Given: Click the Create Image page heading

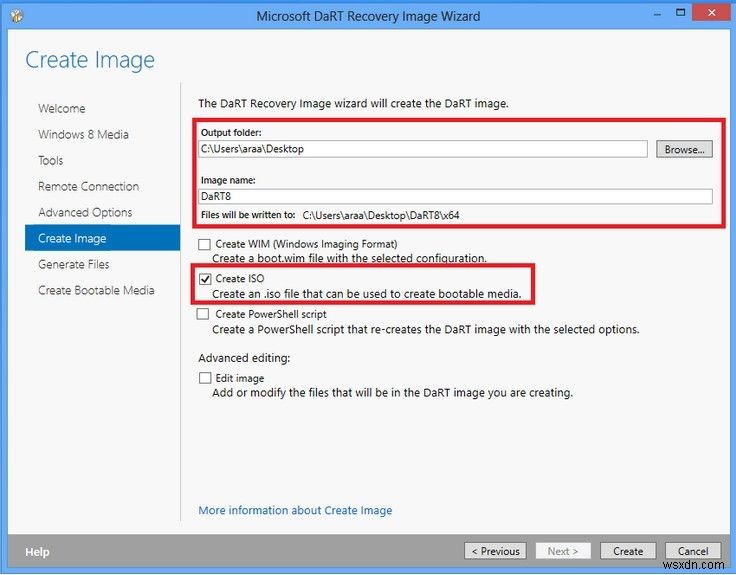Looking at the screenshot, I should coord(90,60).
